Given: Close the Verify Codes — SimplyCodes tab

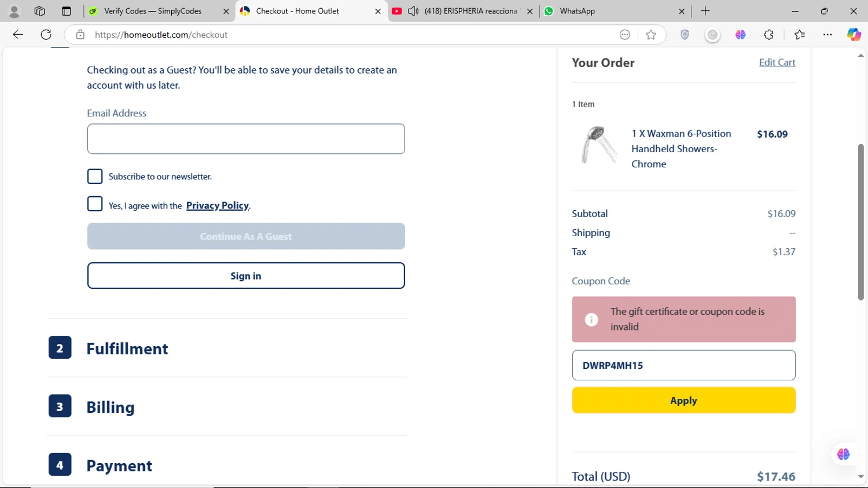Looking at the screenshot, I should (226, 11).
